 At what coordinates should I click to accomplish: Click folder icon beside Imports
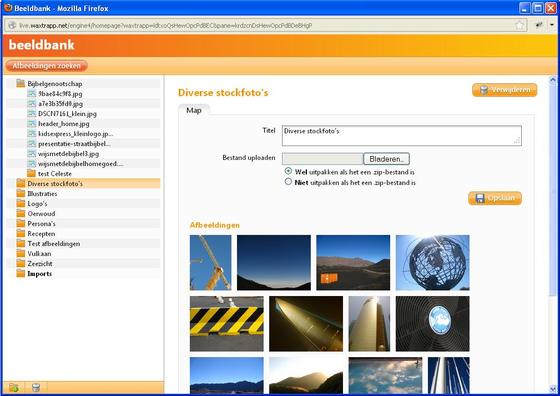tap(21, 273)
